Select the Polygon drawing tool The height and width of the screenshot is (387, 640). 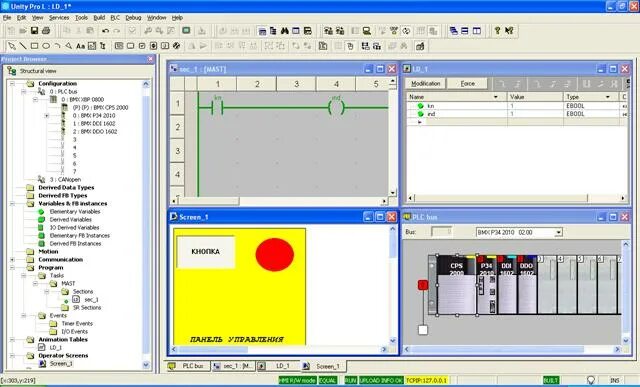[69, 46]
